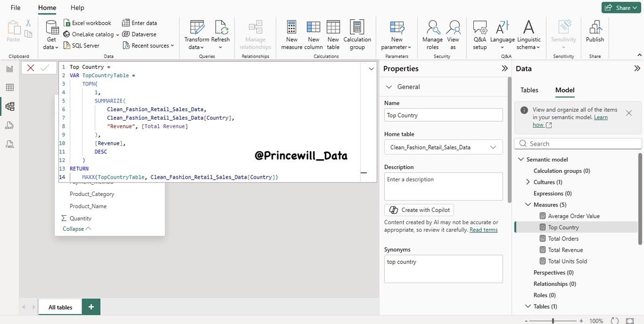Select Total Units Sold measure
The width and height of the screenshot is (644, 324).
[x=567, y=261]
